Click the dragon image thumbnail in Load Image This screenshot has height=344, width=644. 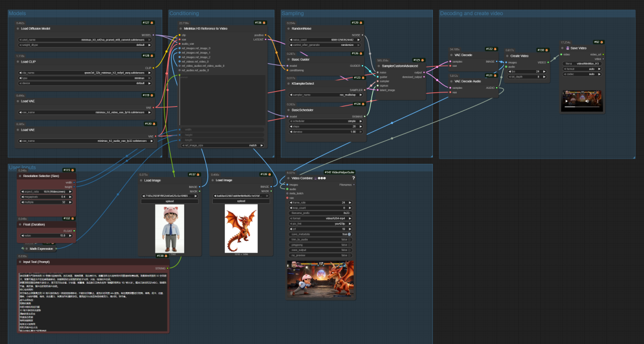(241, 229)
